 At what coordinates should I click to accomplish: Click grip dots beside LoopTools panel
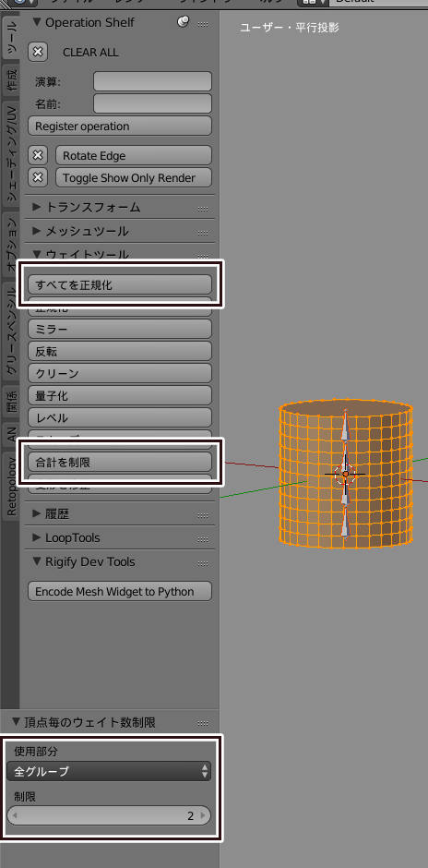[x=203, y=539]
